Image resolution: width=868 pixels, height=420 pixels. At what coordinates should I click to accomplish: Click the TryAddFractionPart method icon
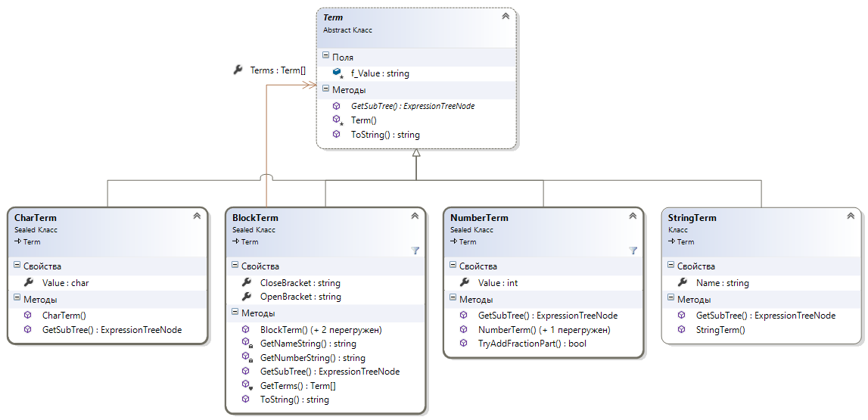pos(464,343)
